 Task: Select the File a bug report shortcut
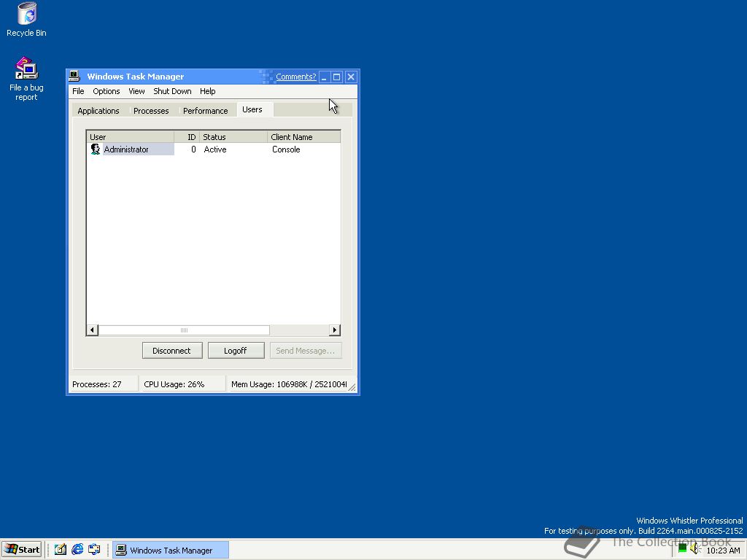26,79
